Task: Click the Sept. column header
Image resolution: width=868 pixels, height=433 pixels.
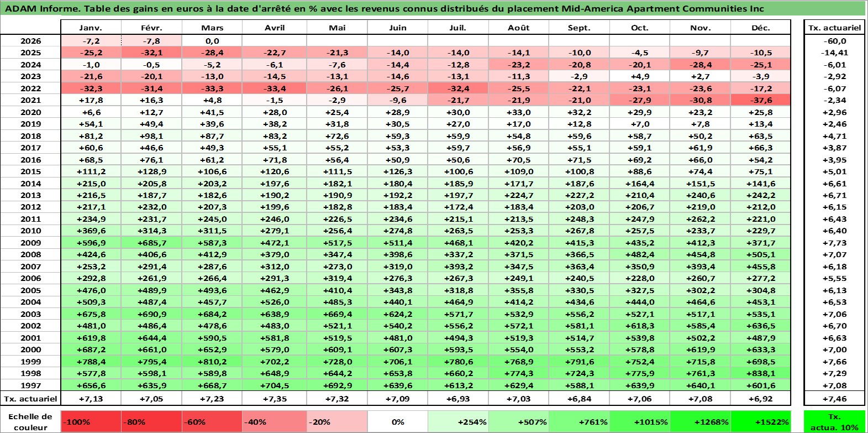Action: pyautogui.click(x=579, y=28)
